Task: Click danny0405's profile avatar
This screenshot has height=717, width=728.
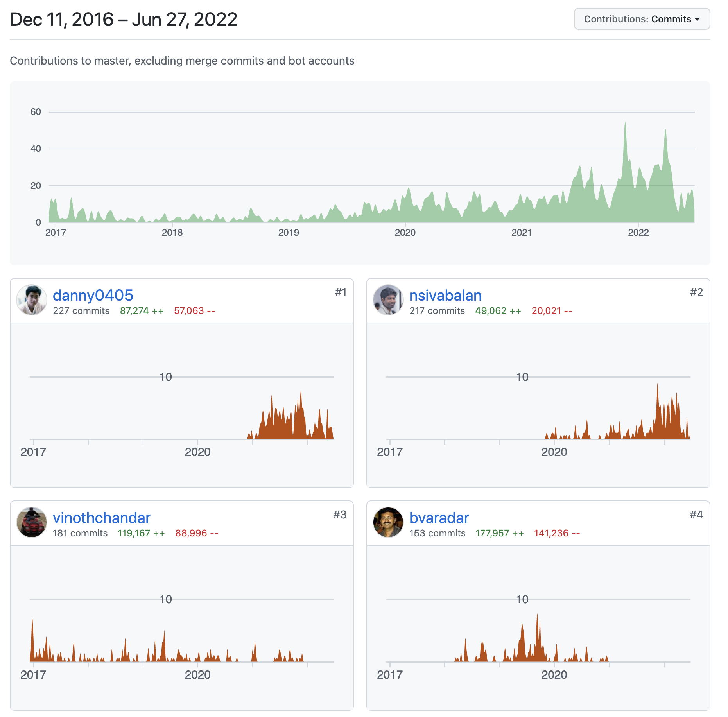Action: 32,300
